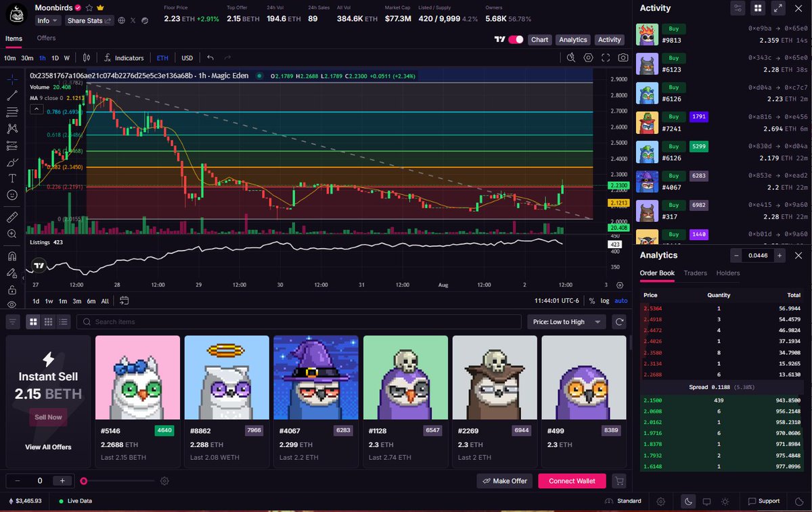
Task: Switch to the Items tab
Action: pyautogui.click(x=14, y=39)
